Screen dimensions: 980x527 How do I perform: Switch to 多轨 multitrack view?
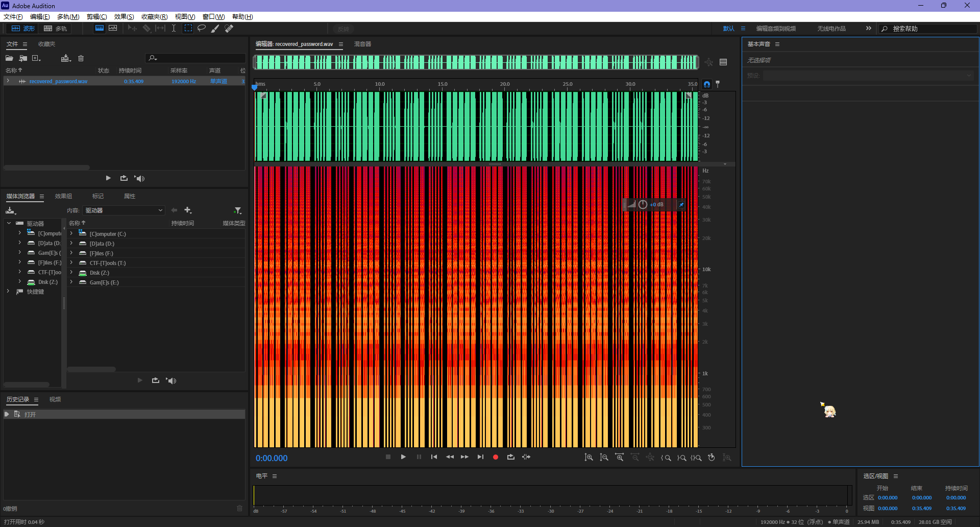[56, 29]
